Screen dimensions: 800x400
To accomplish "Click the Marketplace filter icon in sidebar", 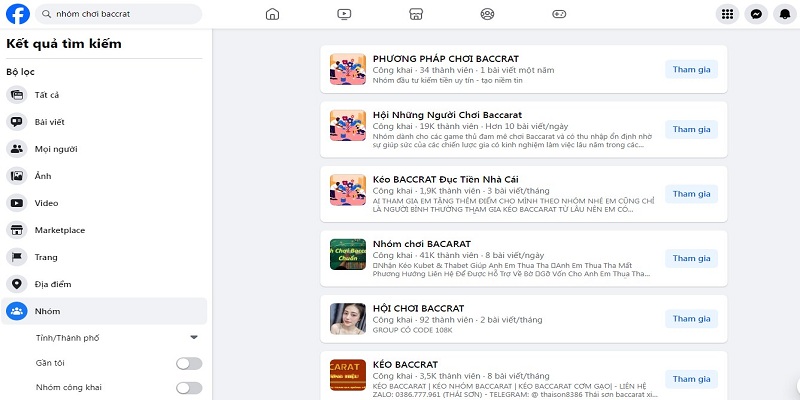I will [17, 230].
